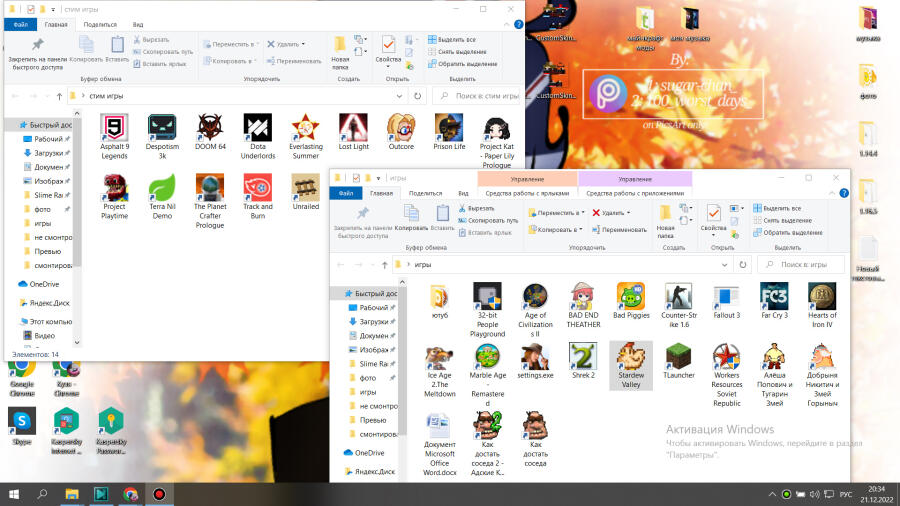This screenshot has height=506, width=900.
Task: Click the search field in игры window
Action: click(x=802, y=264)
